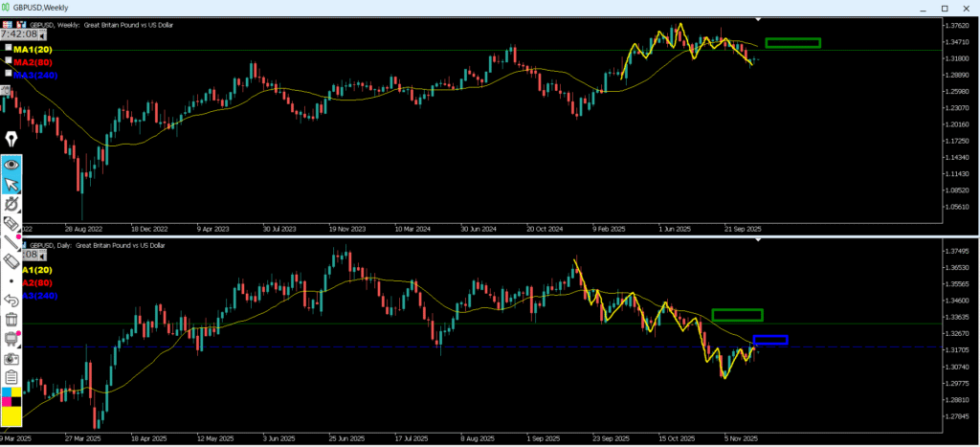Click the chart shift triangle on weekly chart
Viewport: 980px width, 447px height.
pos(759,18)
